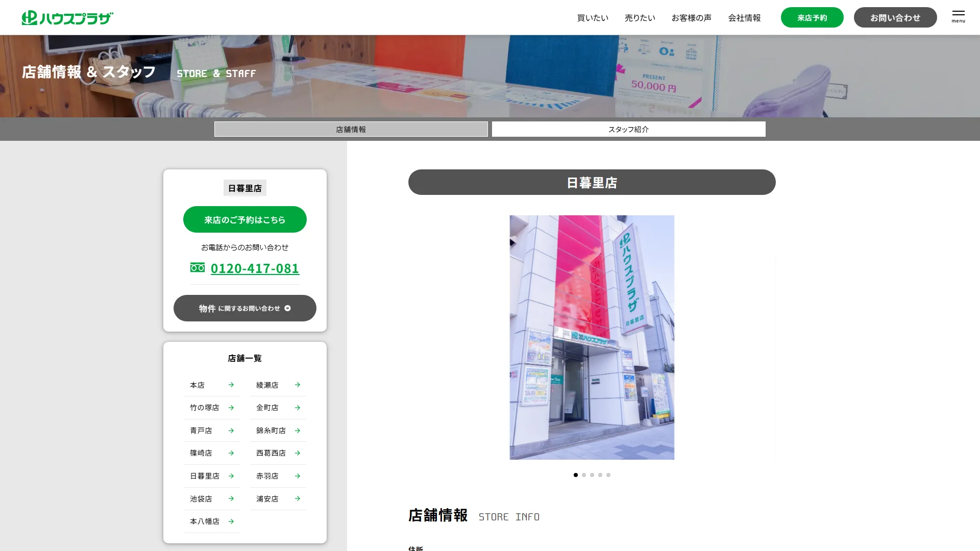
Task: Open the 竹の塚店 store link
Action: coord(212,408)
